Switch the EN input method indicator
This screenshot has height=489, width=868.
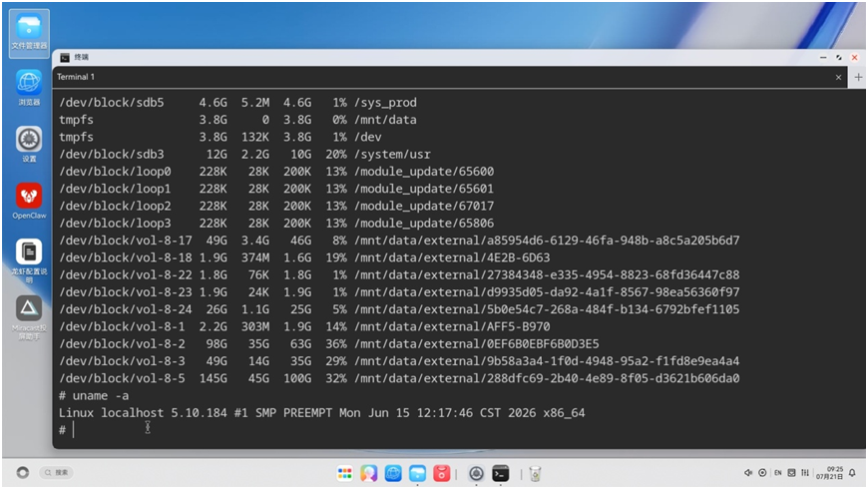point(778,472)
